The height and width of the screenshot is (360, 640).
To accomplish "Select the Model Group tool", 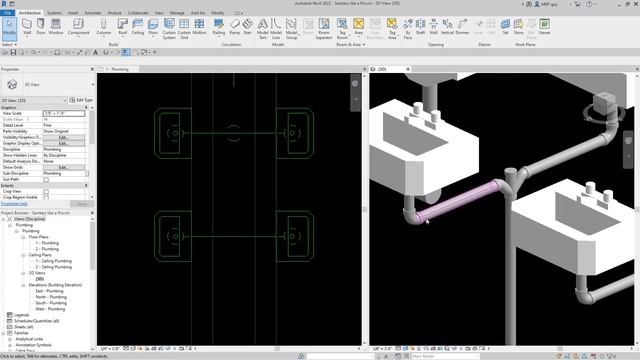I will point(291,29).
